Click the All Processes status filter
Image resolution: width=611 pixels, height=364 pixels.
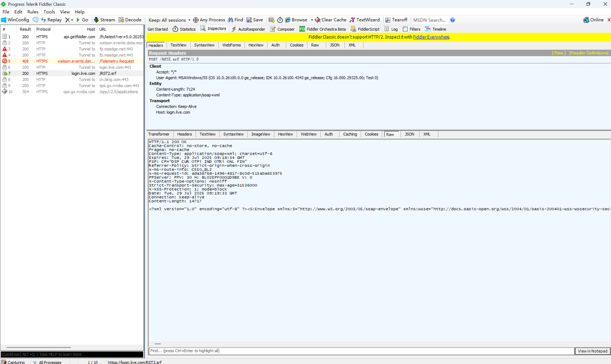[x=47, y=362]
